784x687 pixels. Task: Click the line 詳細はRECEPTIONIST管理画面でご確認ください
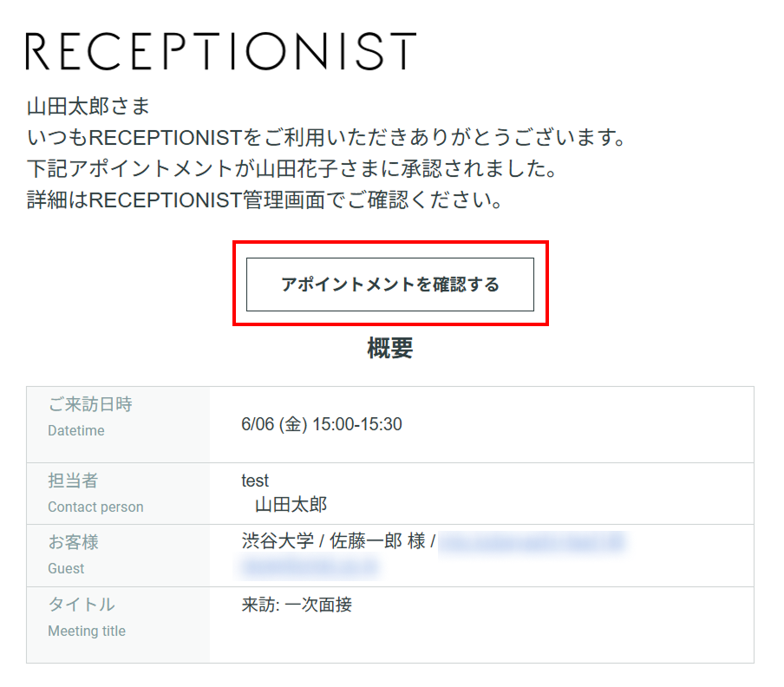click(265, 200)
